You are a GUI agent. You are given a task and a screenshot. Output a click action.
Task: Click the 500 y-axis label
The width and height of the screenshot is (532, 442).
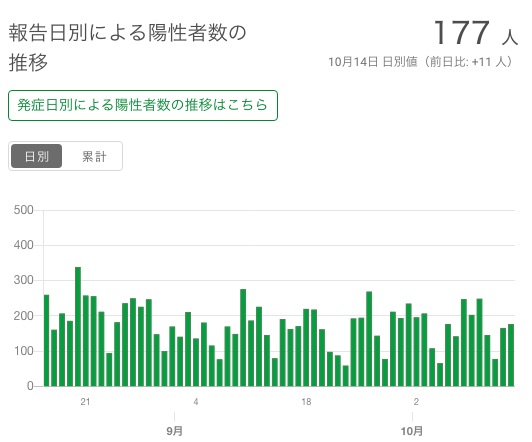click(x=23, y=210)
